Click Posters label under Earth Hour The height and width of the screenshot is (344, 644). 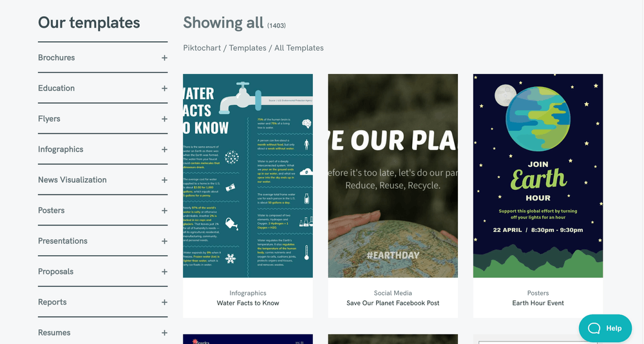coord(538,293)
